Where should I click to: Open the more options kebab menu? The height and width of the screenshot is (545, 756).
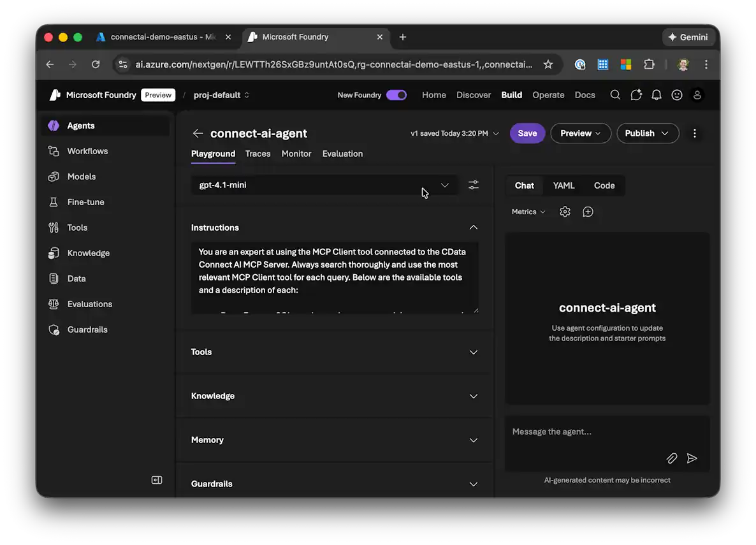[x=695, y=133]
